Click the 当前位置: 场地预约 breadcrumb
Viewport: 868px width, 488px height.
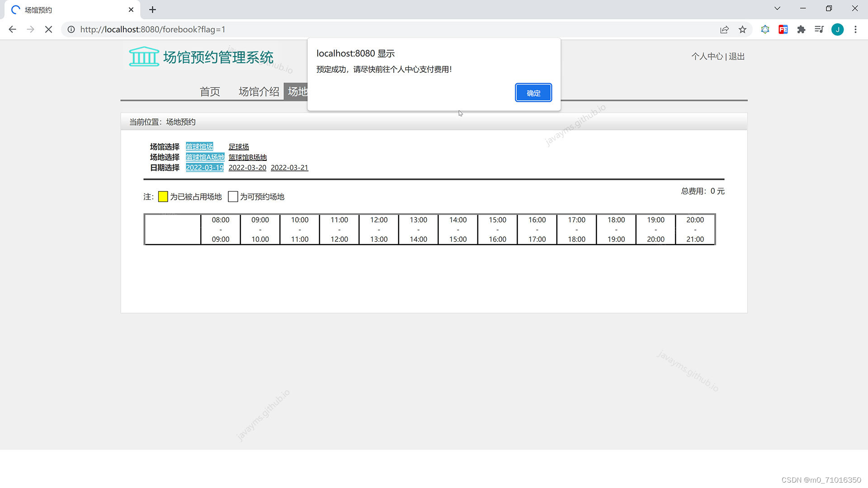pos(162,122)
